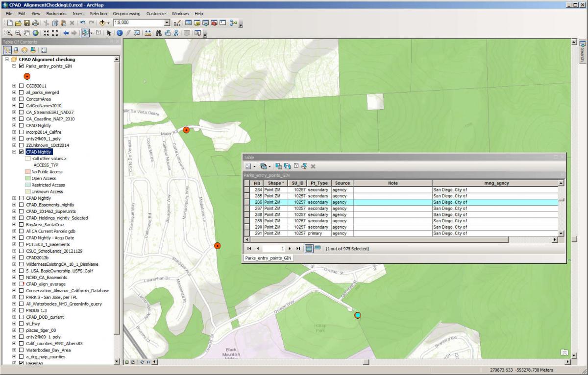Collapse the Parks_entry_points_GIN layer
Screen dimensions: 588x375
14,66
